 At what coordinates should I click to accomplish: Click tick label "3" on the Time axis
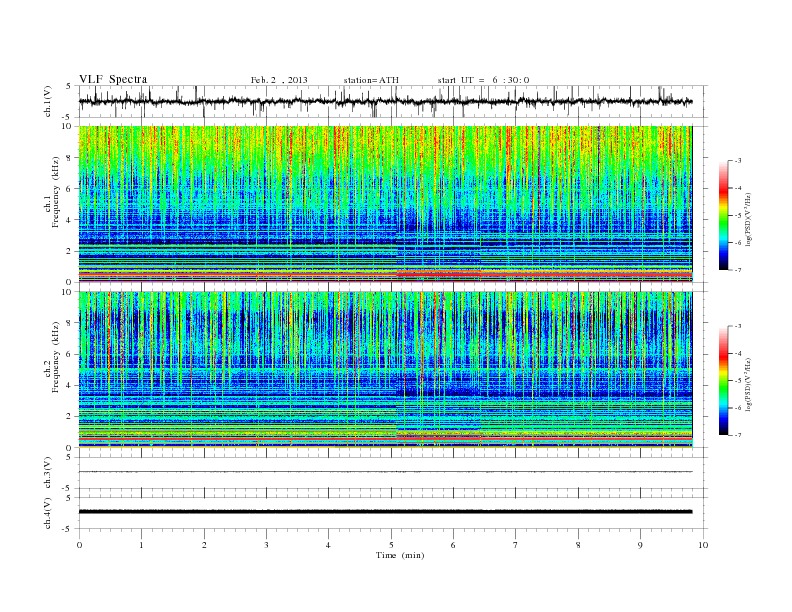tap(266, 545)
